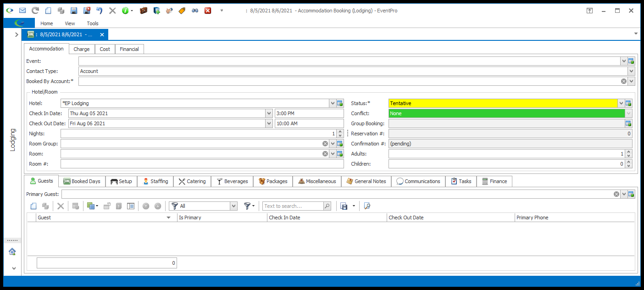Expand the Lodging navigation panel chevron

[x=17, y=34]
